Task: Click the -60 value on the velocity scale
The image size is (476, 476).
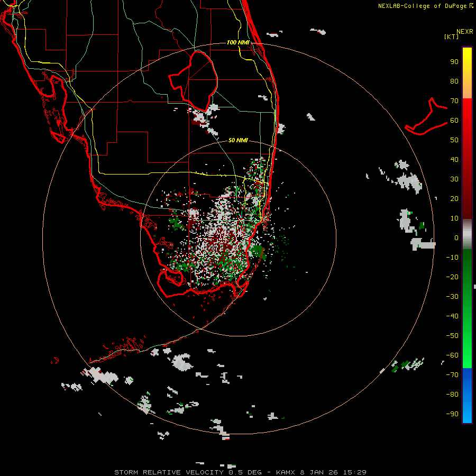Action: point(452,355)
